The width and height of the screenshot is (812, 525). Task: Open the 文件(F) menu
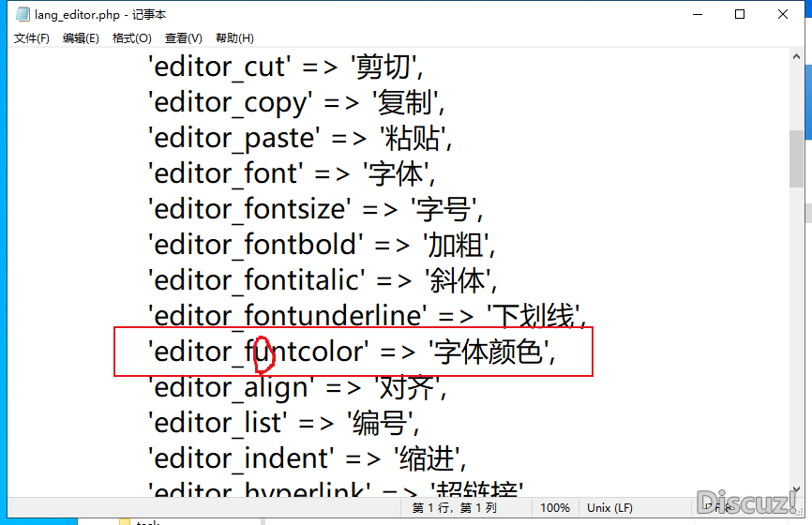(31, 38)
